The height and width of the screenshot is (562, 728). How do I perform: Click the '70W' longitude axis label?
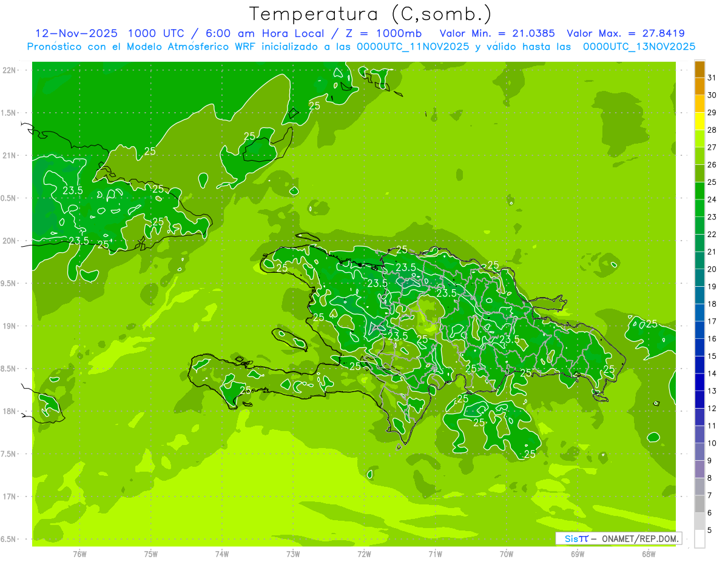pyautogui.click(x=507, y=554)
